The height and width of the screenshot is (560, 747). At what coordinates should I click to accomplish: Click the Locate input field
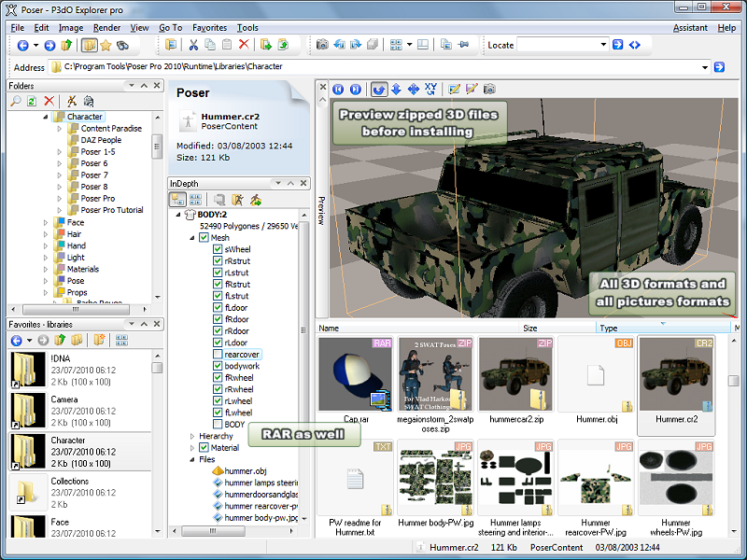[557, 45]
